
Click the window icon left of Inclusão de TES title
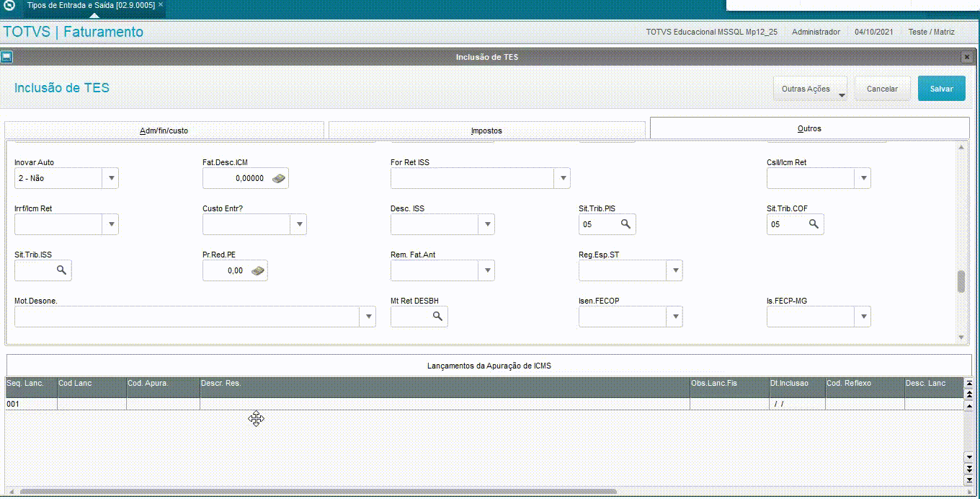[6, 57]
